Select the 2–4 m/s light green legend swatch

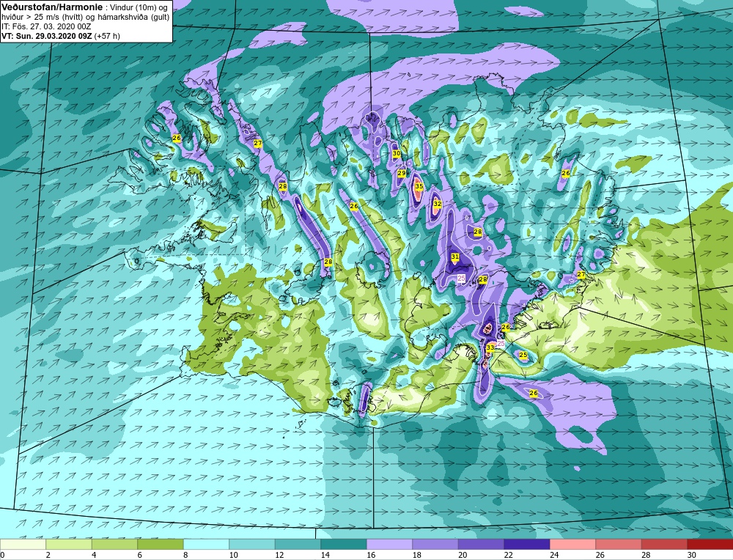pyautogui.click(x=69, y=545)
